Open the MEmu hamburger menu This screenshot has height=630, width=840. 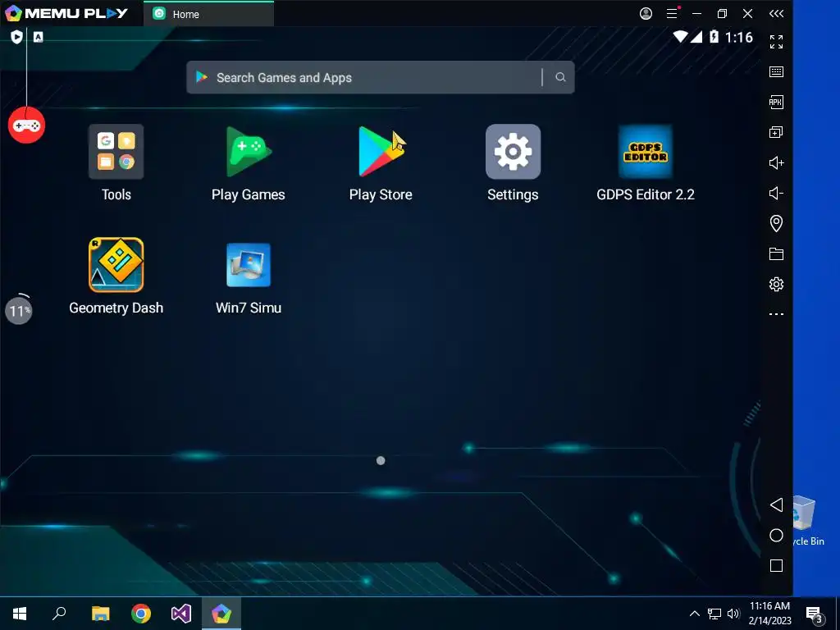(672, 13)
